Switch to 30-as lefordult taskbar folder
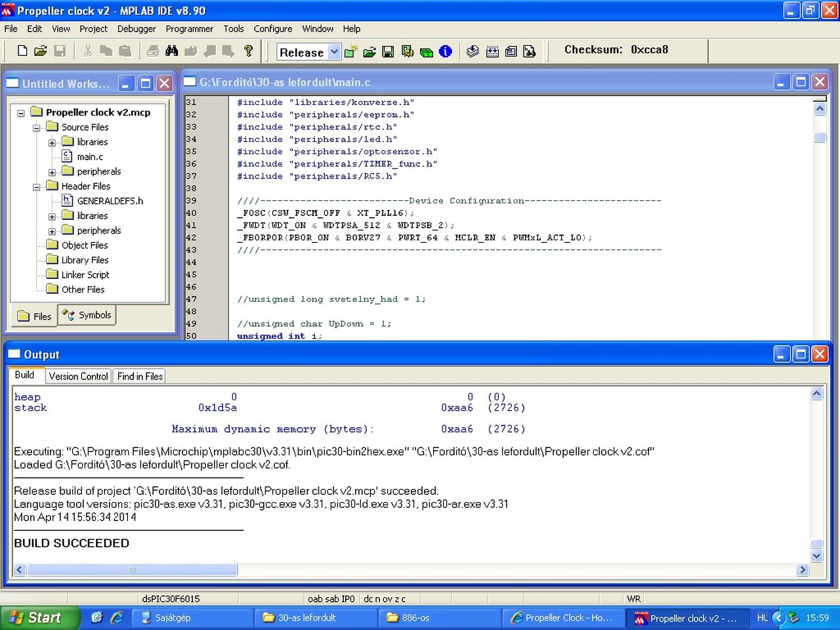The width and height of the screenshot is (840, 630). click(316, 618)
